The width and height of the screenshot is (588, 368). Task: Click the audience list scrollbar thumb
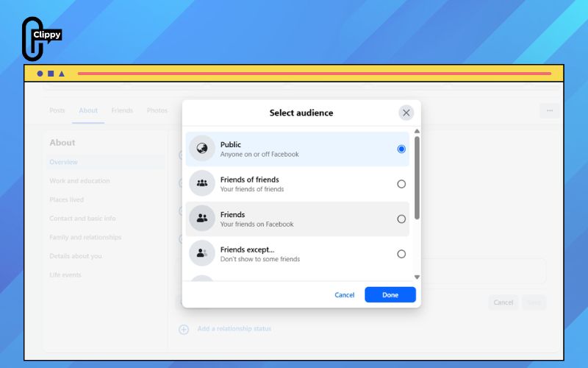tap(417, 177)
